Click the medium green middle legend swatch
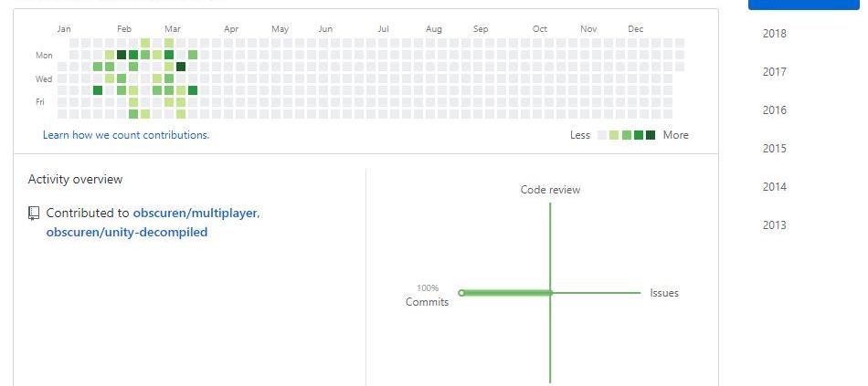The height and width of the screenshot is (386, 868). (x=627, y=135)
